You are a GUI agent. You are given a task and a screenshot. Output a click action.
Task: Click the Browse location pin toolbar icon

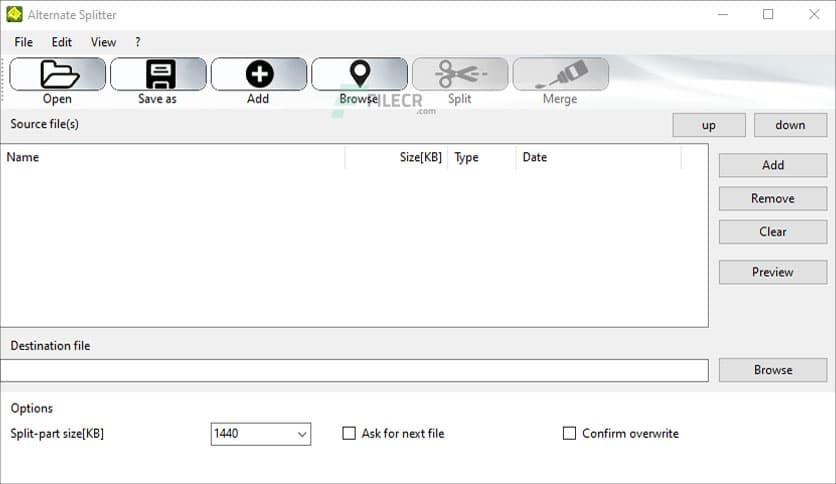359,74
